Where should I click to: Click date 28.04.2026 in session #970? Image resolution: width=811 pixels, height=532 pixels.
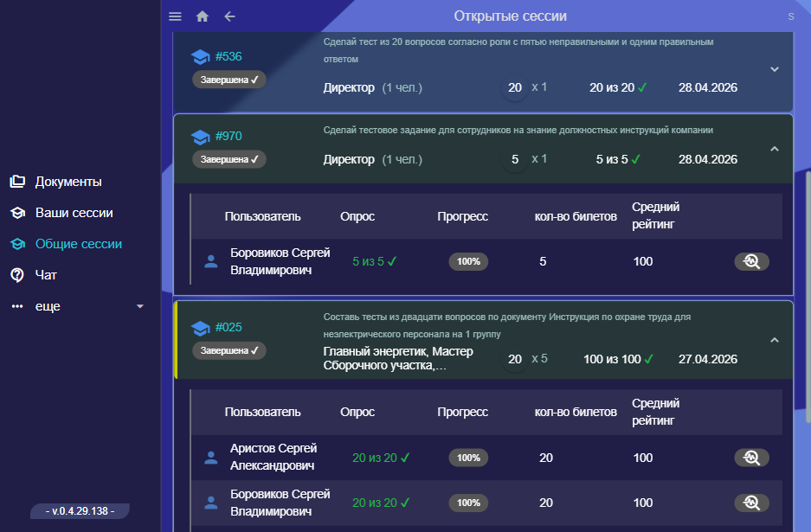pyautogui.click(x=708, y=159)
